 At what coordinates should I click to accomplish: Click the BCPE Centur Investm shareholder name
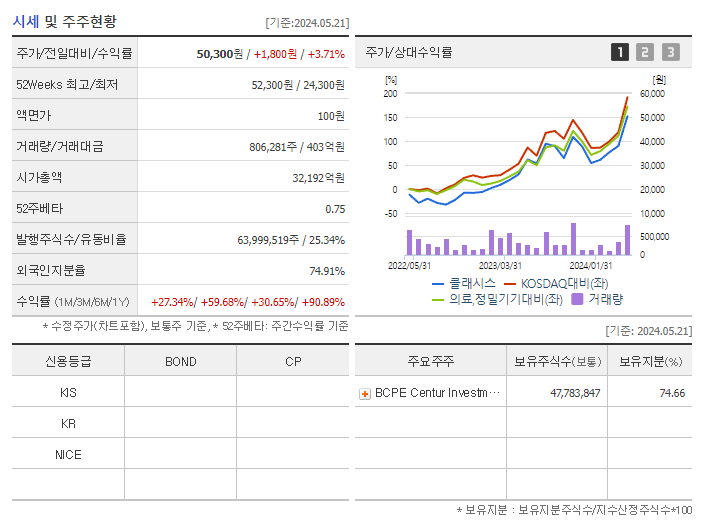pos(437,393)
